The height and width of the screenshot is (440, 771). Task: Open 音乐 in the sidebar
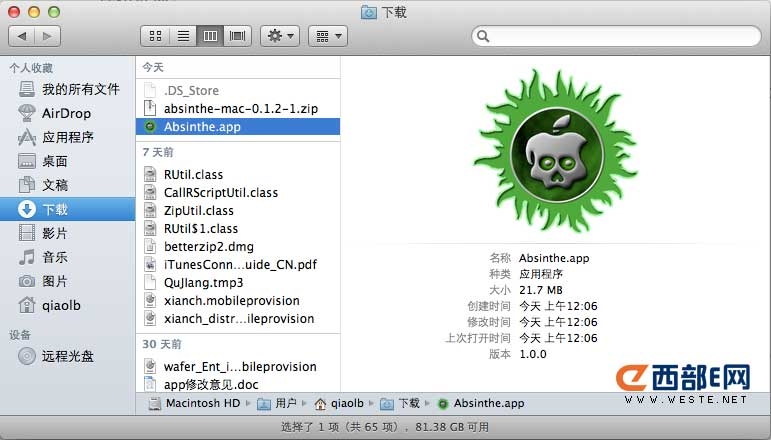[67, 257]
